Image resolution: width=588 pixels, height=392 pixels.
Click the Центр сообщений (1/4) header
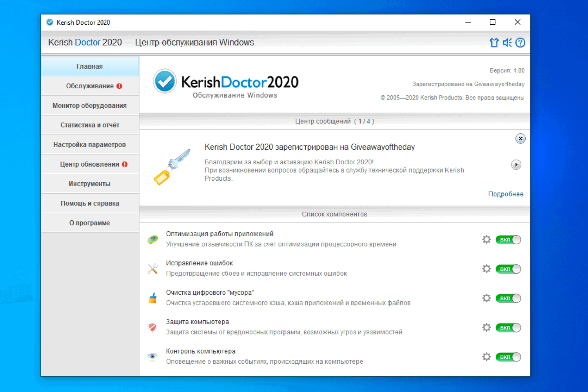click(x=335, y=122)
